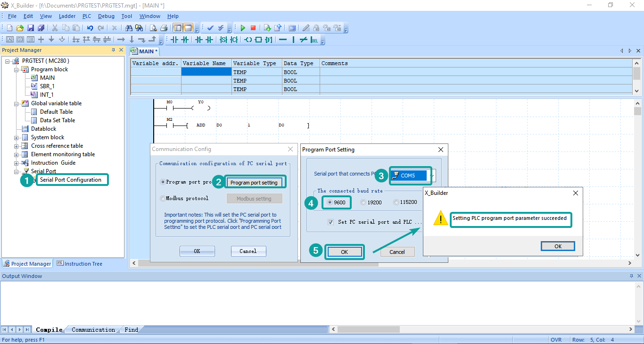
Task: Collapse the Program block tree node
Action: tap(17, 69)
